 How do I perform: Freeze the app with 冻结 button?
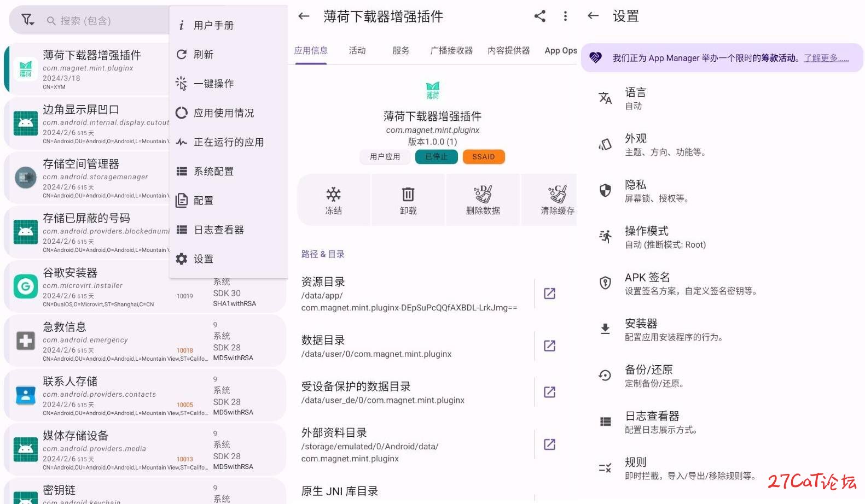point(334,200)
